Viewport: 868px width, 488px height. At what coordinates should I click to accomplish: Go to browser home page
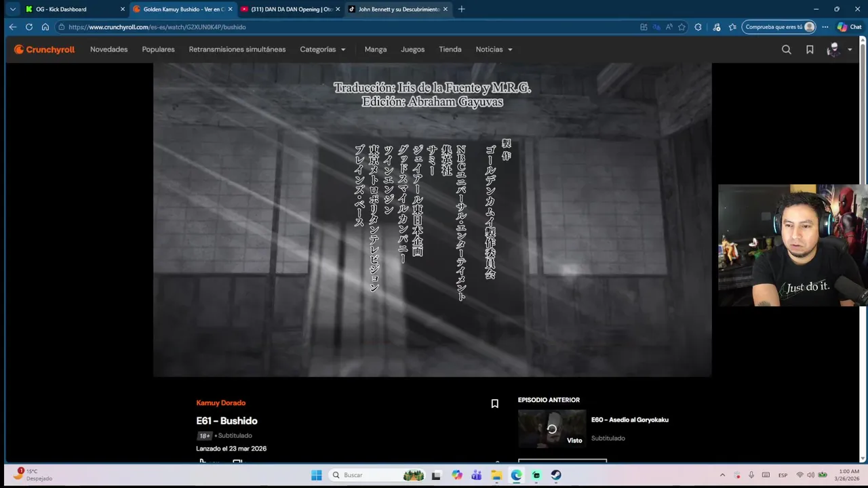click(45, 27)
